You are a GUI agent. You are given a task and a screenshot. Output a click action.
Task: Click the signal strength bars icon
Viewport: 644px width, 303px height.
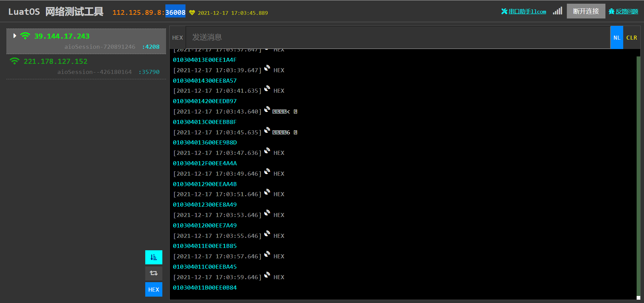[557, 11]
